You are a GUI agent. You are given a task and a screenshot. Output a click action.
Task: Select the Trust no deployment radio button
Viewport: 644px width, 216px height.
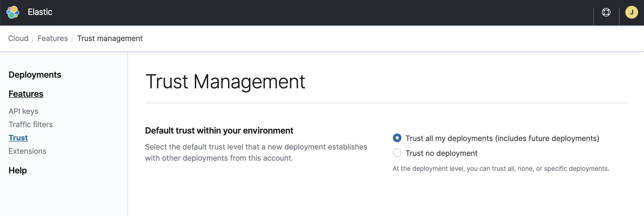pos(397,153)
